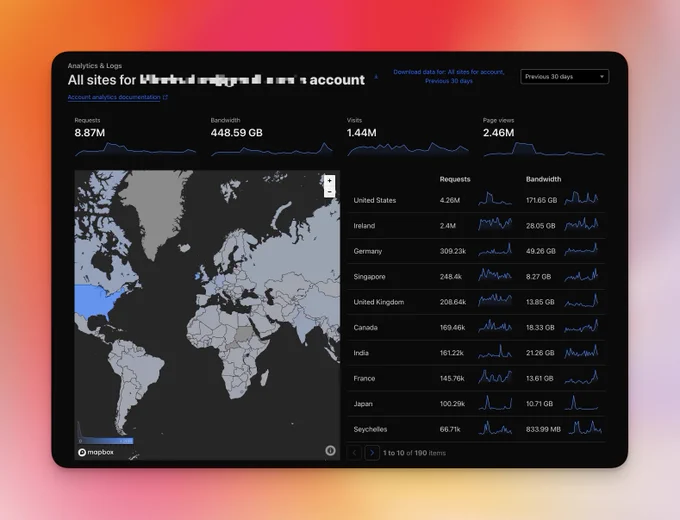Screen dimensions: 680x520
Task: Sort by the Requests column header
Action: (455, 179)
